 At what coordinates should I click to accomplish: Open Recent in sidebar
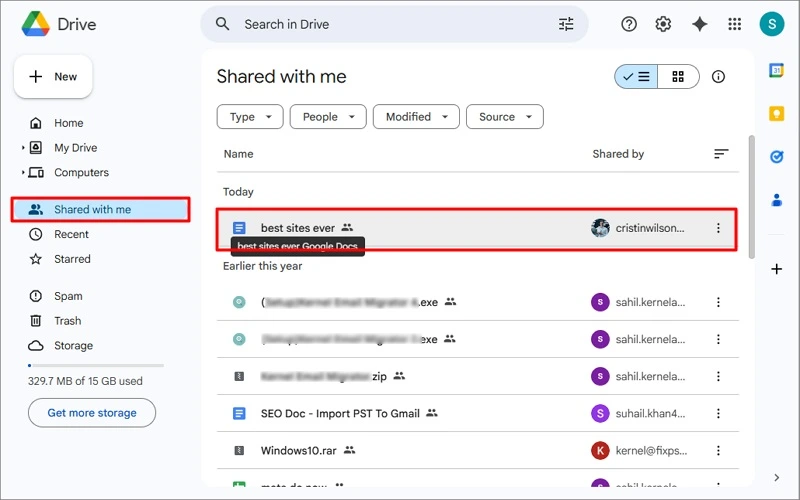tap(71, 234)
